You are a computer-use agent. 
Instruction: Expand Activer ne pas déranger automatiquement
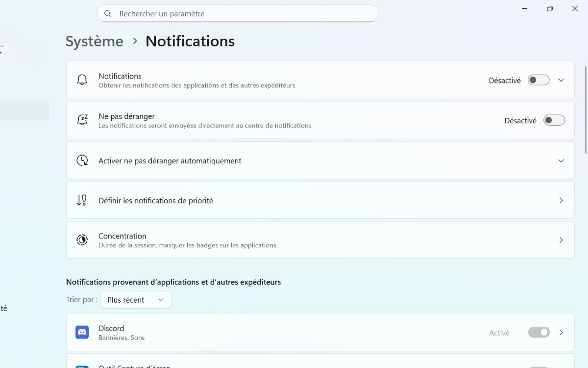[561, 160]
